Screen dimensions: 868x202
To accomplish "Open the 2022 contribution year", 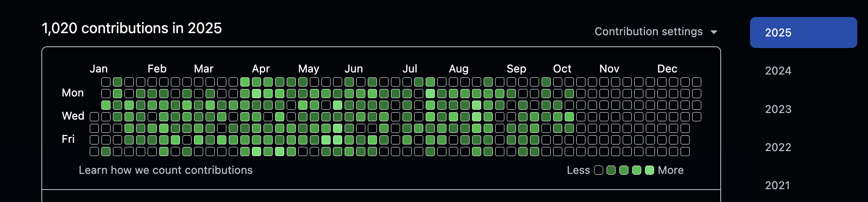I will click(778, 147).
